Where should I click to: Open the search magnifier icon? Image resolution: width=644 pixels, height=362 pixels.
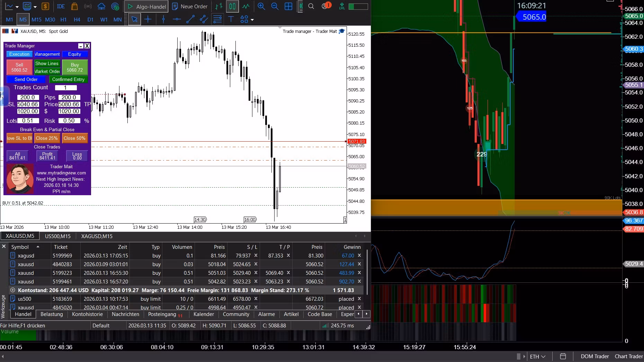[x=311, y=6]
